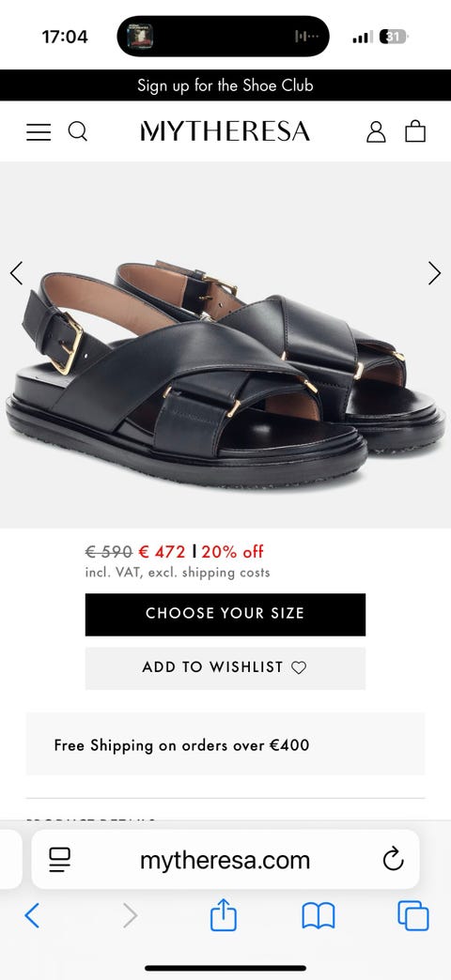Screen dimensions: 451x980
Task: Open the page reader menu icon
Action: [59, 860]
